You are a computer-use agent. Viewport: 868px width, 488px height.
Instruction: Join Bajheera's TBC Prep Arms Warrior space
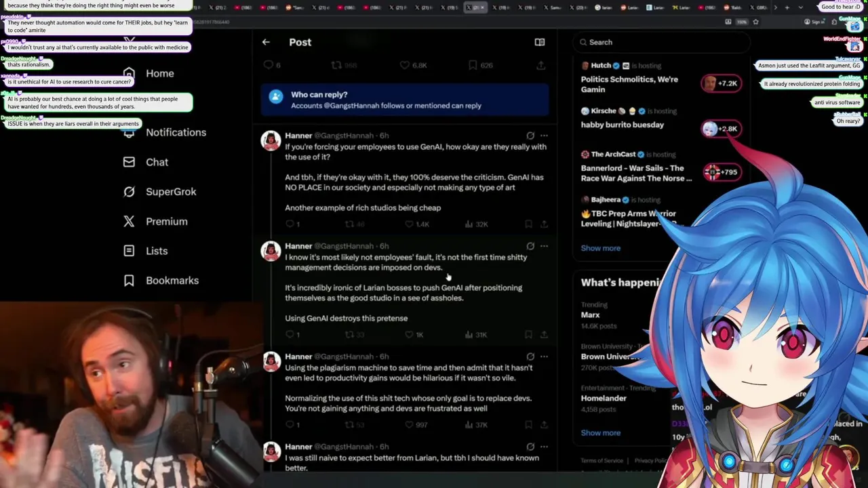[x=628, y=218]
